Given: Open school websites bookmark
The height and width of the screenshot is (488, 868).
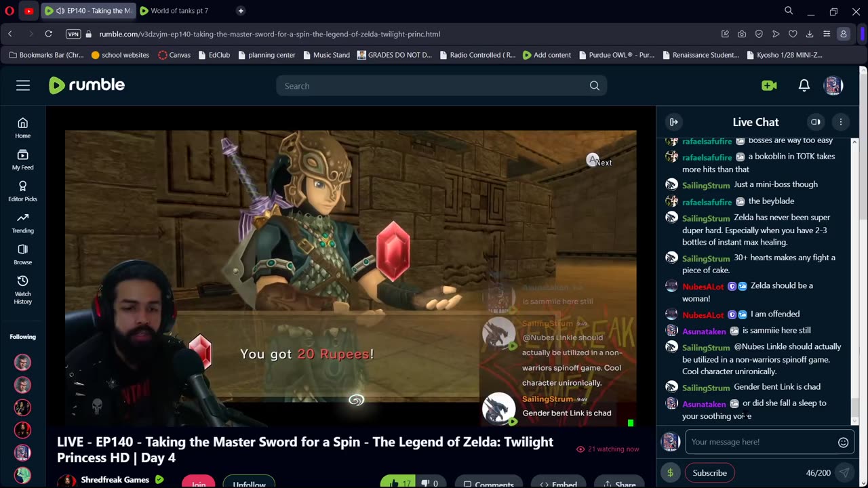Looking at the screenshot, I should pyautogui.click(x=120, y=55).
